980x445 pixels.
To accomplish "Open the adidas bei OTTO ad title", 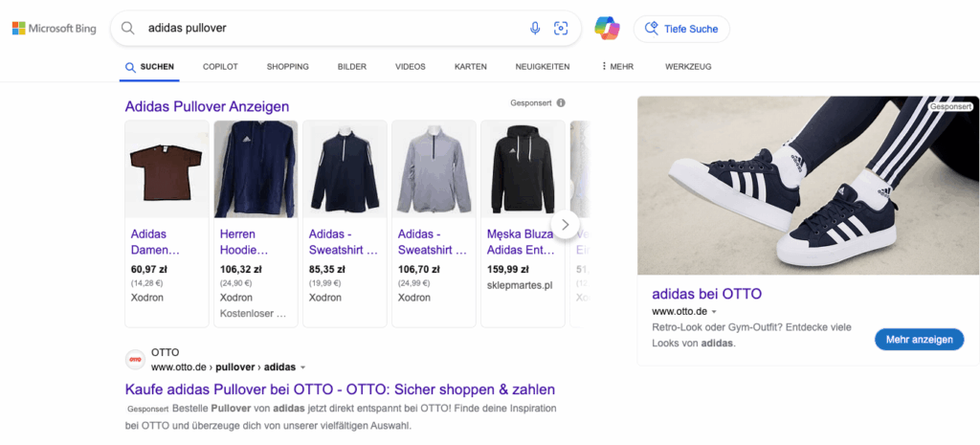I will coord(707,294).
